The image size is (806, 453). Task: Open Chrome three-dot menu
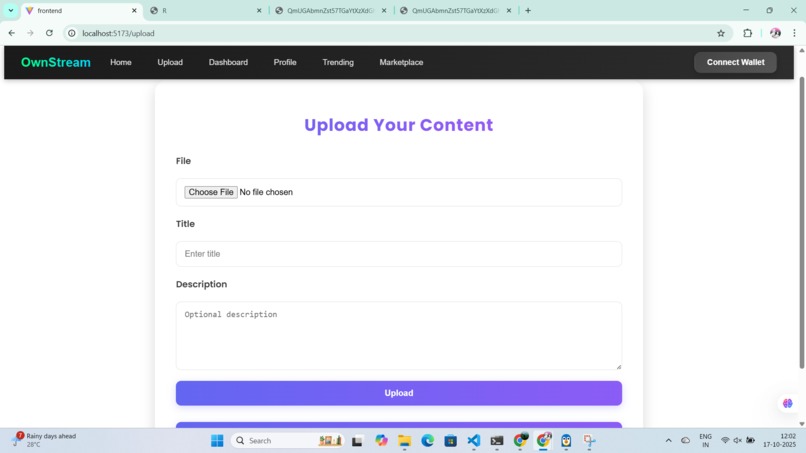coord(794,33)
